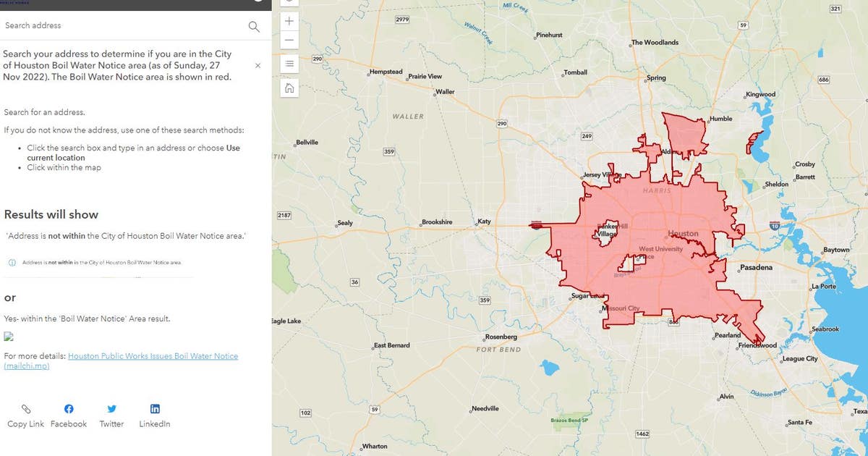Click The Woodlands label on the map
This screenshot has height=456, width=868.
pyautogui.click(x=655, y=42)
